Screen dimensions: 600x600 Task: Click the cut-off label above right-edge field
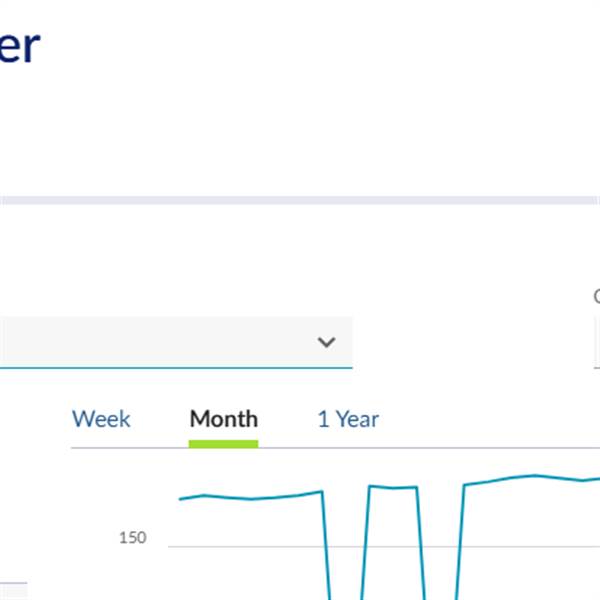pos(597,296)
